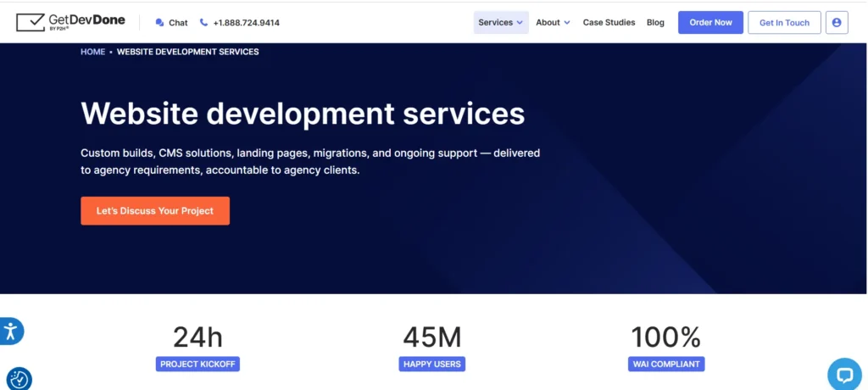Open the live chat bubble widget
This screenshot has width=868, height=390.
(x=845, y=375)
